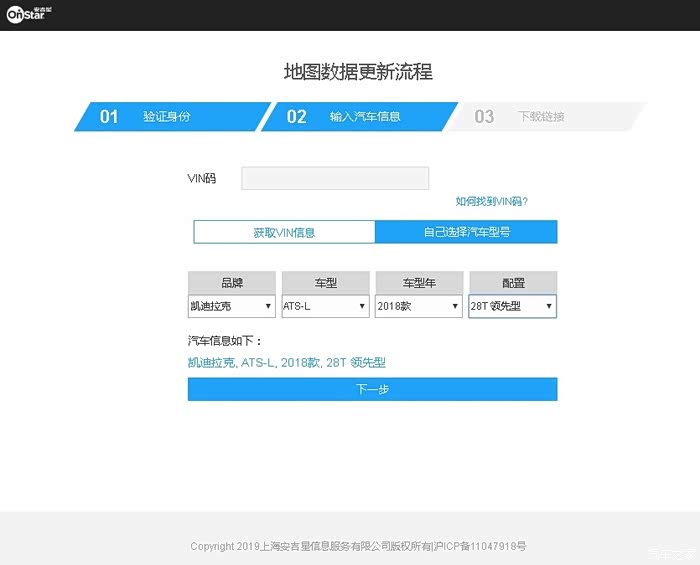Switch to 自己选择汽车型号 mode

pos(466,232)
